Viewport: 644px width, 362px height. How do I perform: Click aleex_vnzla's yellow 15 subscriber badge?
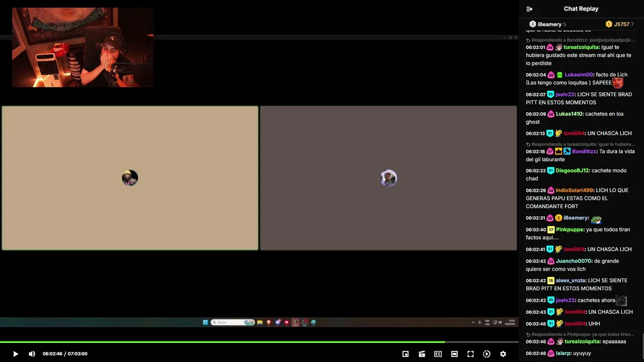551,281
